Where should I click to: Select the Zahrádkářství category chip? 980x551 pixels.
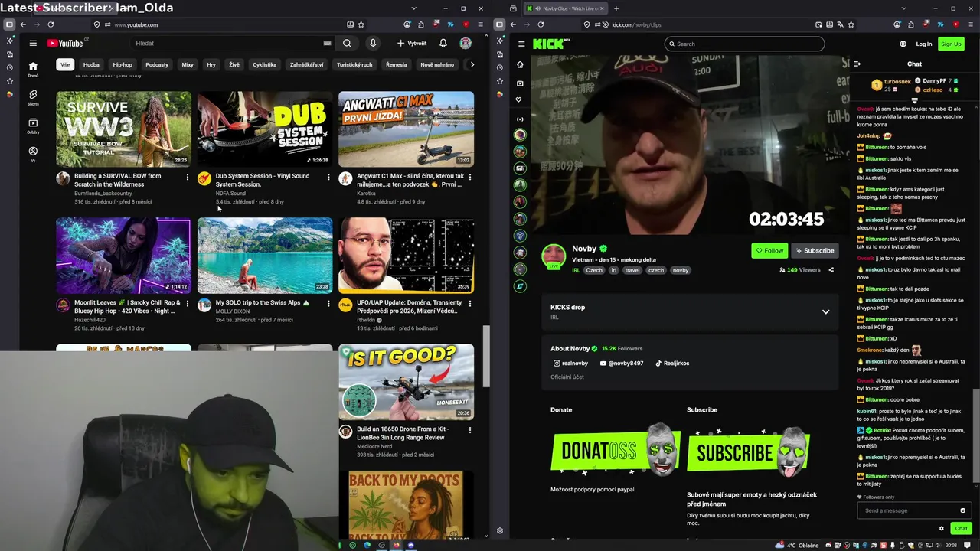pyautogui.click(x=306, y=65)
